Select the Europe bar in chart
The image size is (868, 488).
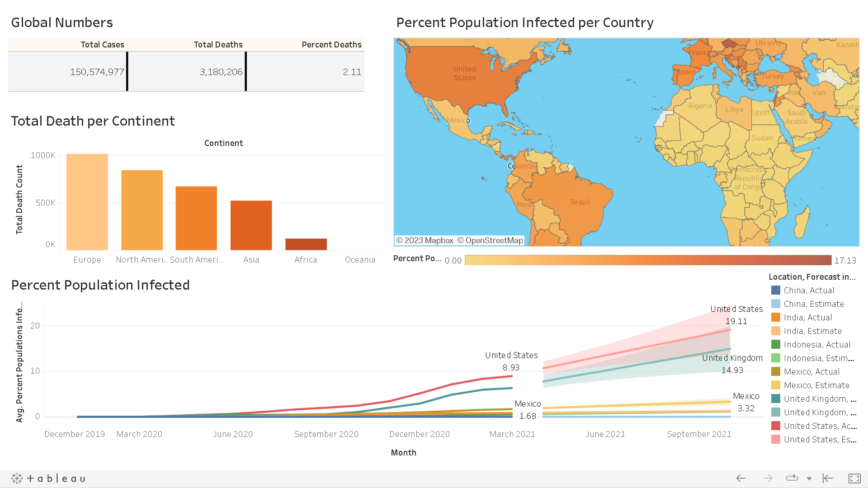[87, 202]
